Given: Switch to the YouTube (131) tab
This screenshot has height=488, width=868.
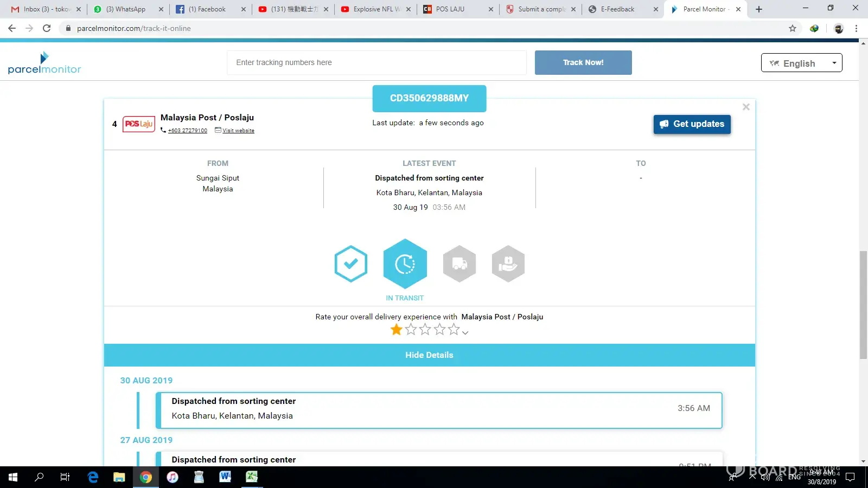Looking at the screenshot, I should (293, 9).
